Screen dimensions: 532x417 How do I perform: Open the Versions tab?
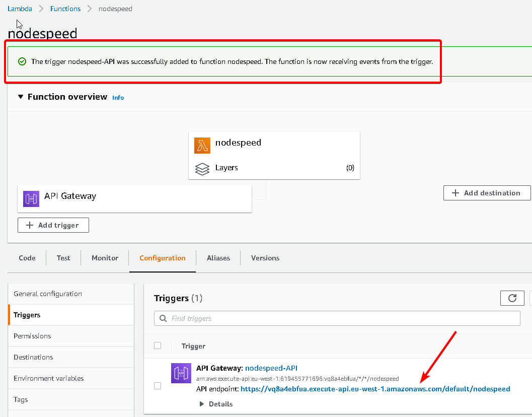click(x=265, y=258)
